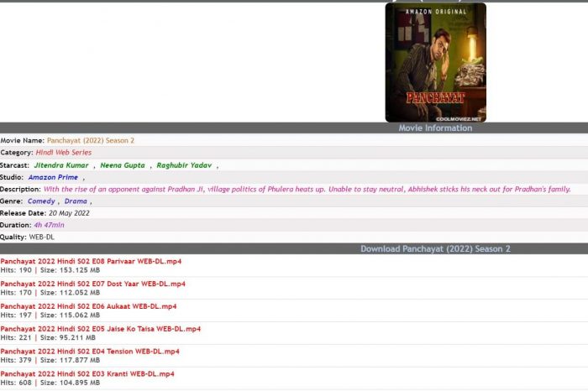Click the duration value '4h 47min'
Image resolution: width=588 pixels, height=391 pixels.
(49, 225)
